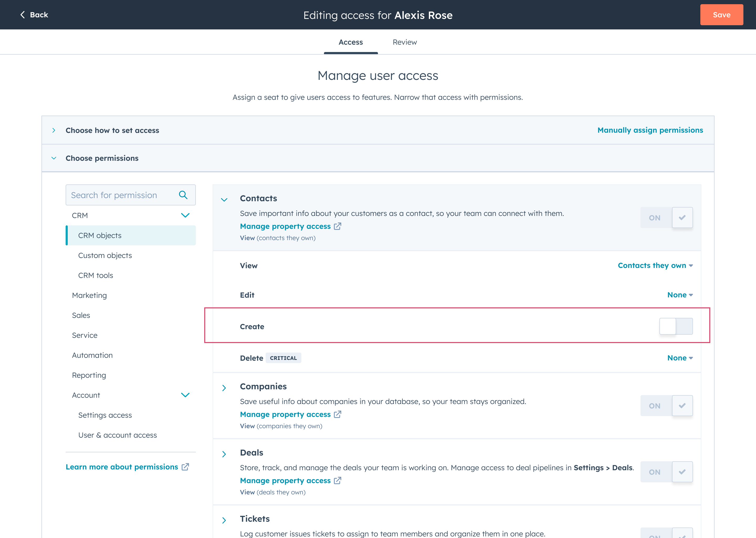Click the checkmark icon beside the Companies ON toggle
The image size is (756, 538).
click(x=682, y=406)
